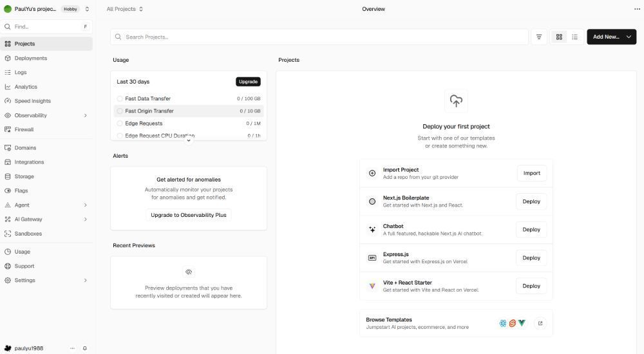Click the Svelte framework logo in templates
Screen dimensions: 644x354
(x=512, y=323)
